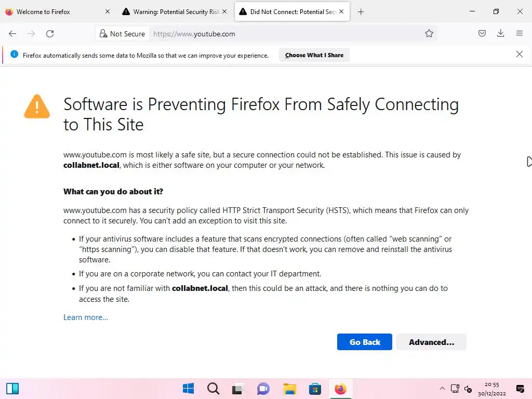The width and height of the screenshot is (532, 399).
Task: Open the Save to Pocket icon
Action: [x=482, y=34]
